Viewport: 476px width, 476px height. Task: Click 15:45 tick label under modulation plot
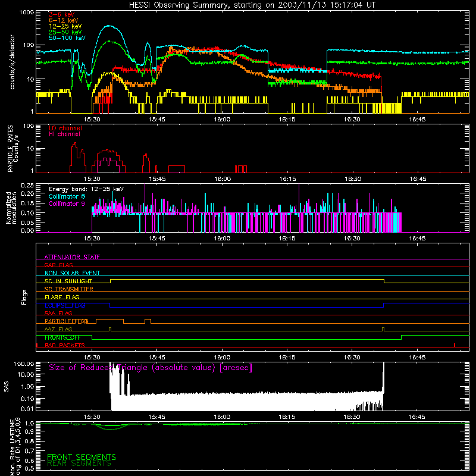(157, 239)
